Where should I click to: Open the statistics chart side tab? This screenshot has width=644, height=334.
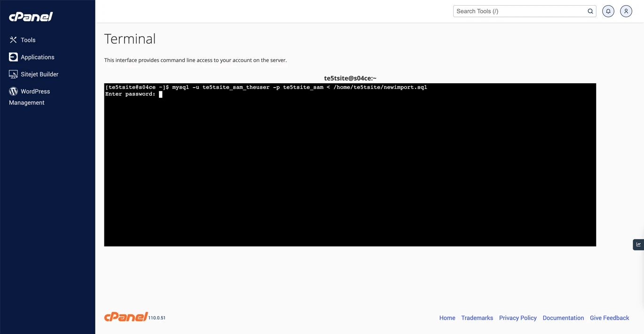[x=638, y=244]
